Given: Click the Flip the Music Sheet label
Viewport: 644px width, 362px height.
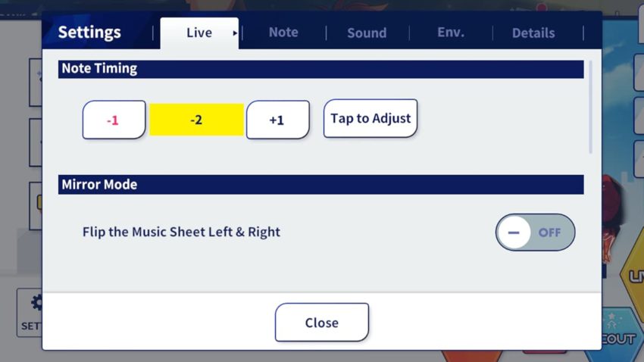Looking at the screenshot, I should pos(181,232).
